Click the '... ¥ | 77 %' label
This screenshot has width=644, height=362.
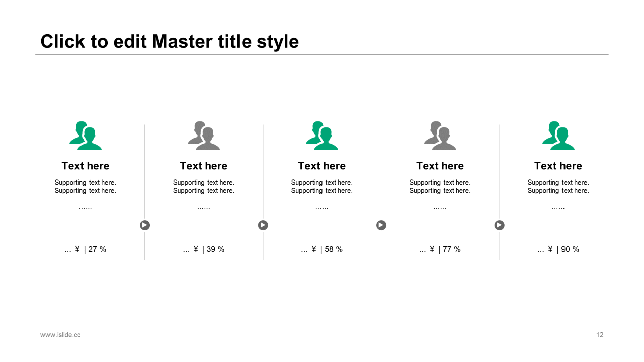440,249
